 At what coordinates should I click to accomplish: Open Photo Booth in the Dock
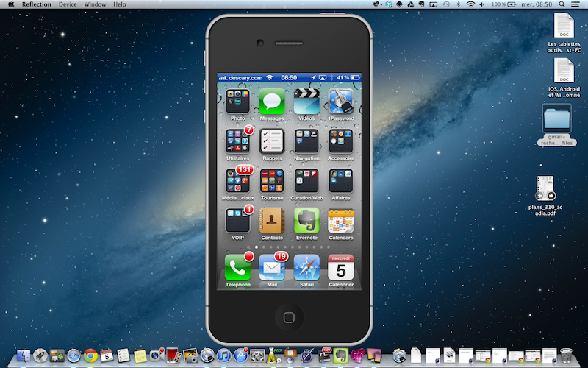pos(173,355)
